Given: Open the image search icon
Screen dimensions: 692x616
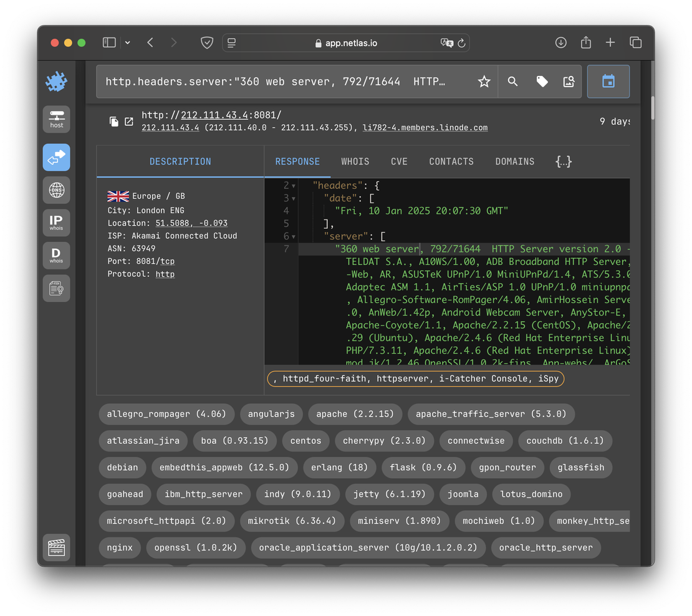Looking at the screenshot, I should pos(569,81).
